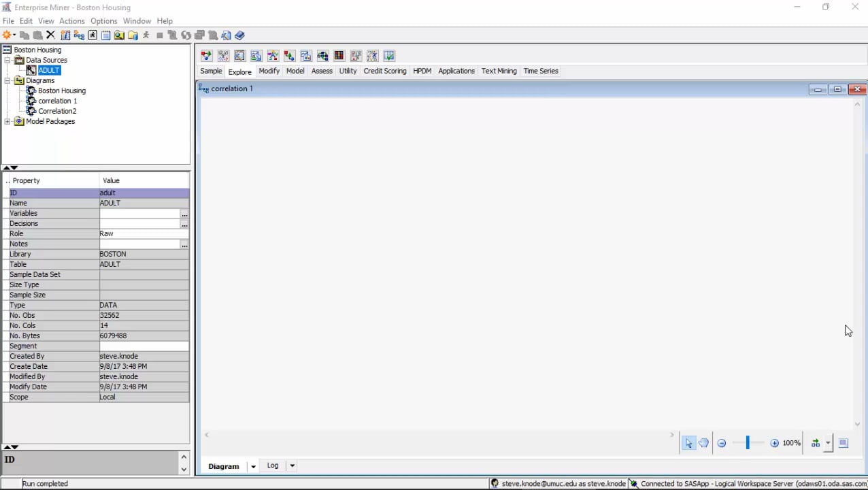Switch to the Model tab
The width and height of the screenshot is (868, 490).
[x=295, y=71]
